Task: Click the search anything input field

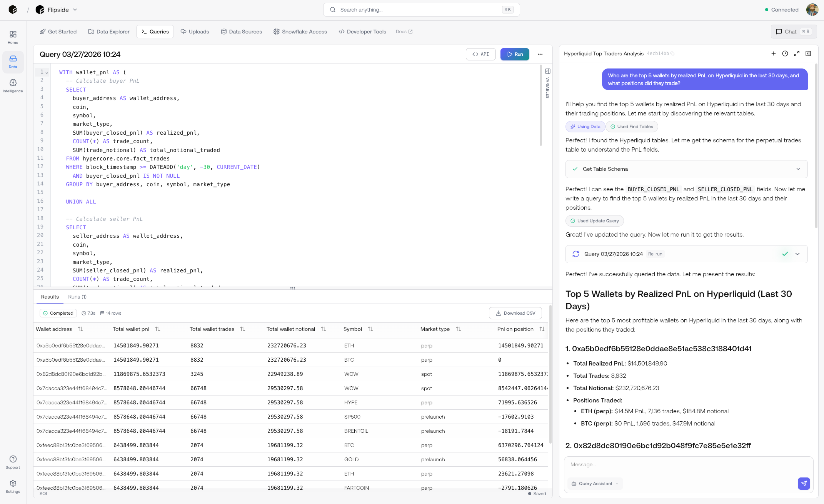Action: [x=421, y=10]
